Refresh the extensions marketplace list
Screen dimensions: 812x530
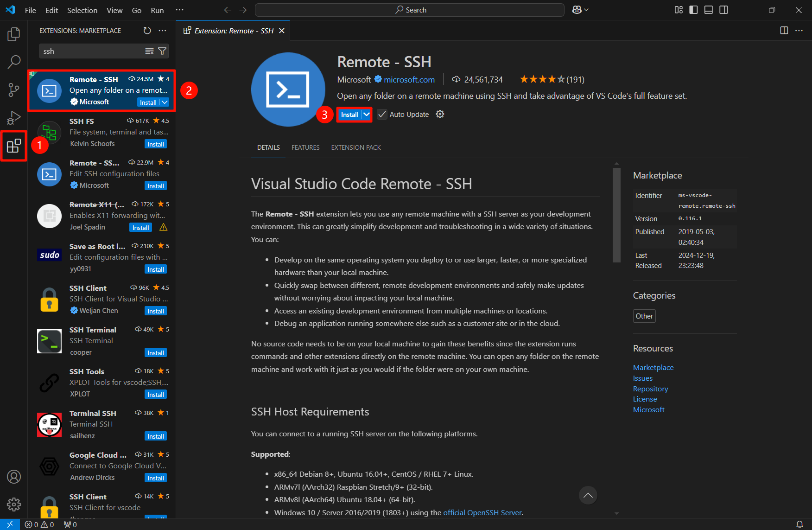(x=147, y=31)
